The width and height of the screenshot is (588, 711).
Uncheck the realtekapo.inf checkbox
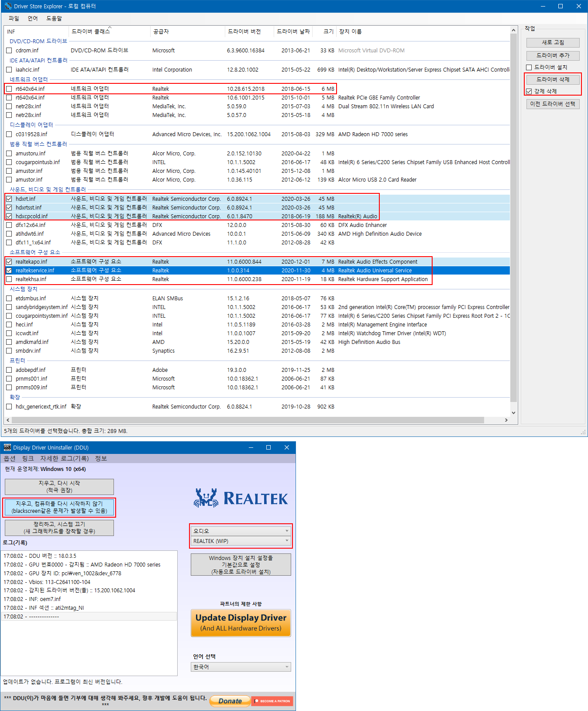tap(9, 262)
